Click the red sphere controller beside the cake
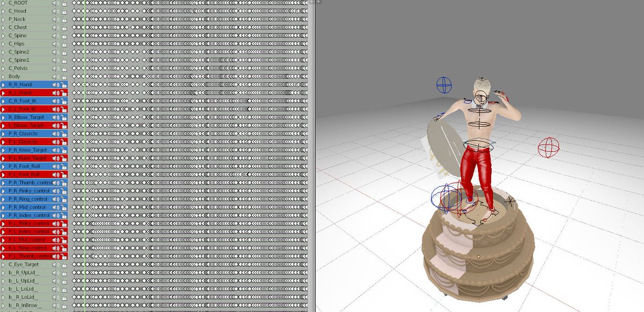This screenshot has width=644, height=312. [548, 148]
